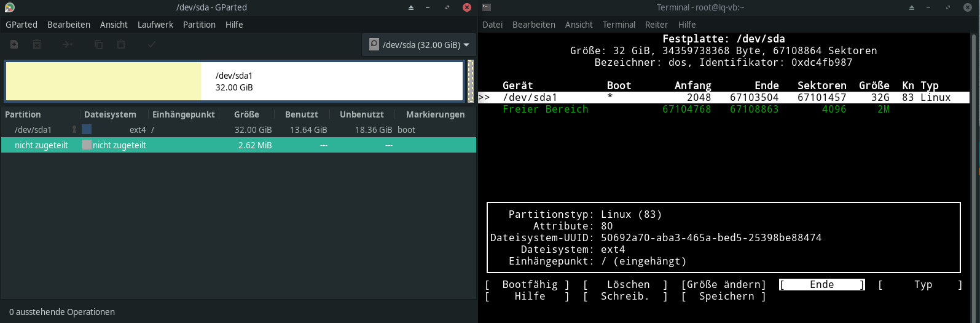Viewport: 980px width, 323px height.
Task: Click the unallocated strip beside the sda1 graphic
Action: 471,81
